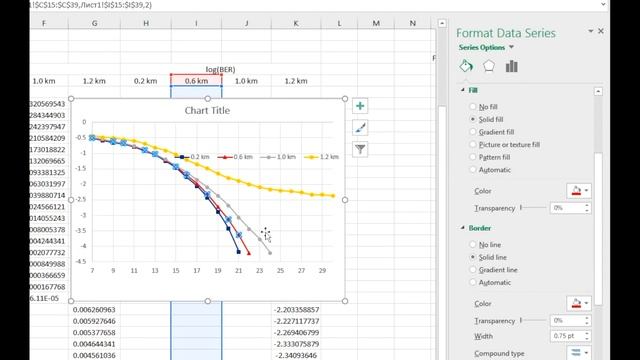This screenshot has width=640, height=360.
Task: Select Picture or texture fill option
Action: pyautogui.click(x=473, y=144)
